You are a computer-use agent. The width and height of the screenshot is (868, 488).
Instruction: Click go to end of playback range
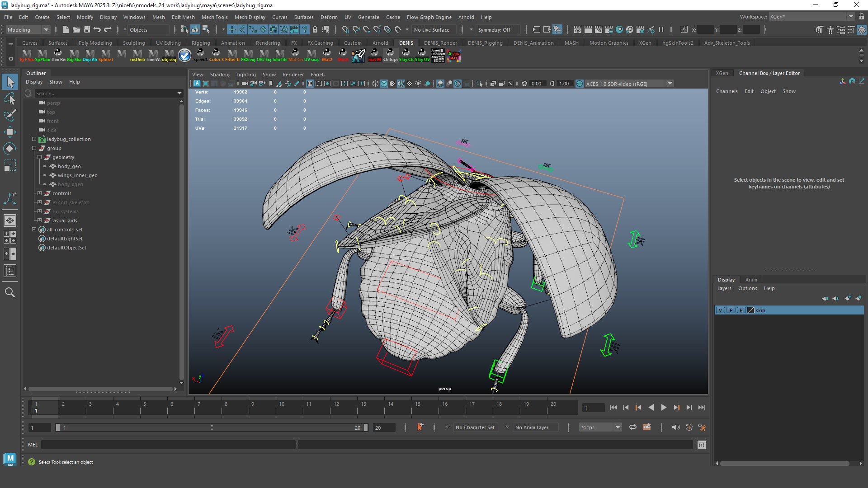[x=702, y=408]
